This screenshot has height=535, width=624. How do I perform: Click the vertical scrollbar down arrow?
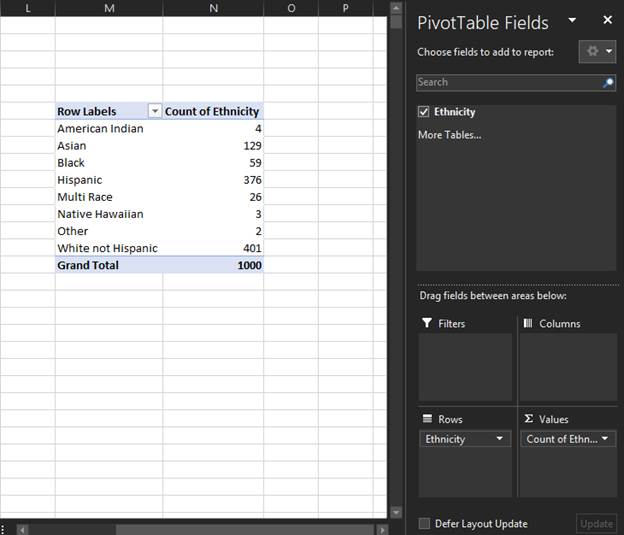click(x=396, y=512)
